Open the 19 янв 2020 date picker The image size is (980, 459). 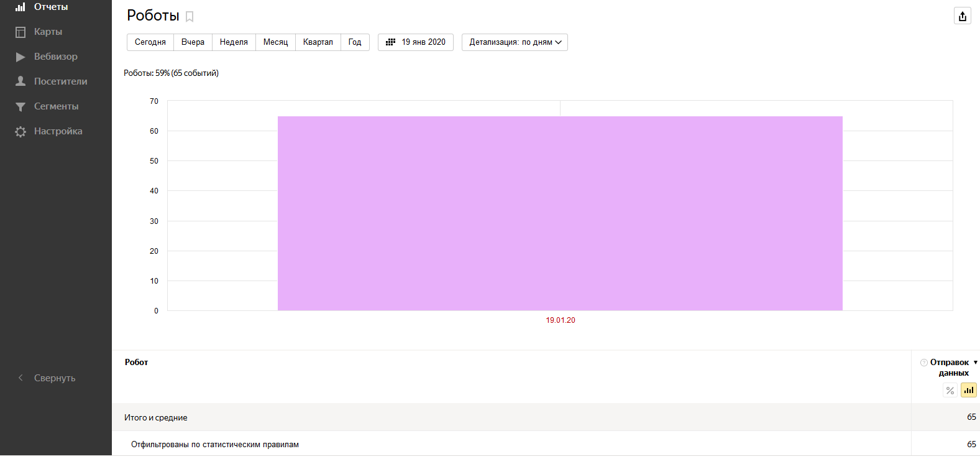(x=416, y=42)
